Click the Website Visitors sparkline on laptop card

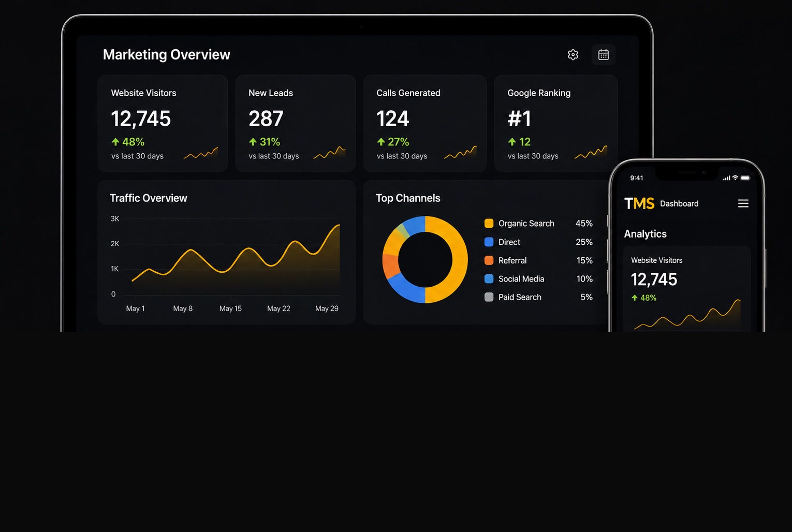tap(201, 153)
